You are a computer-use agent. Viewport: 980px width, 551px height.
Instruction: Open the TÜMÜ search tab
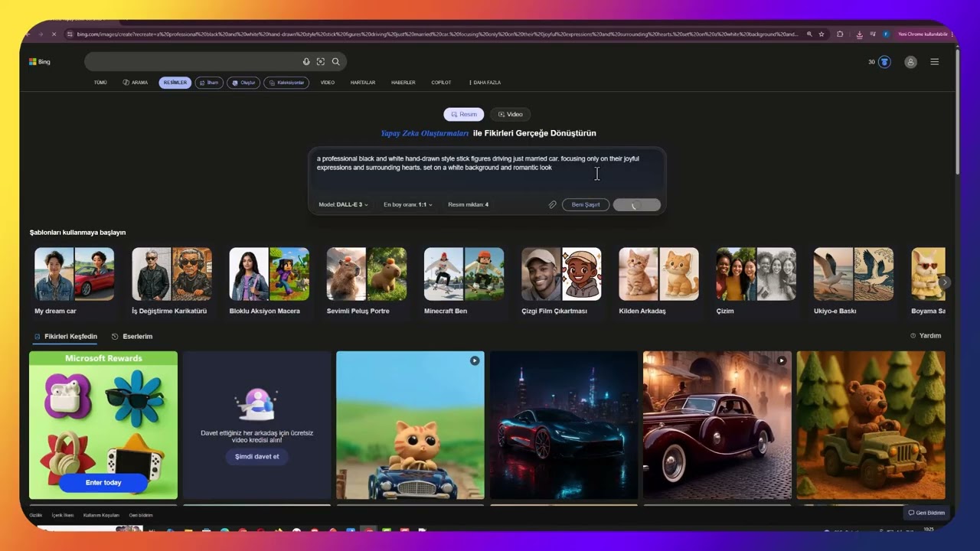click(x=100, y=83)
